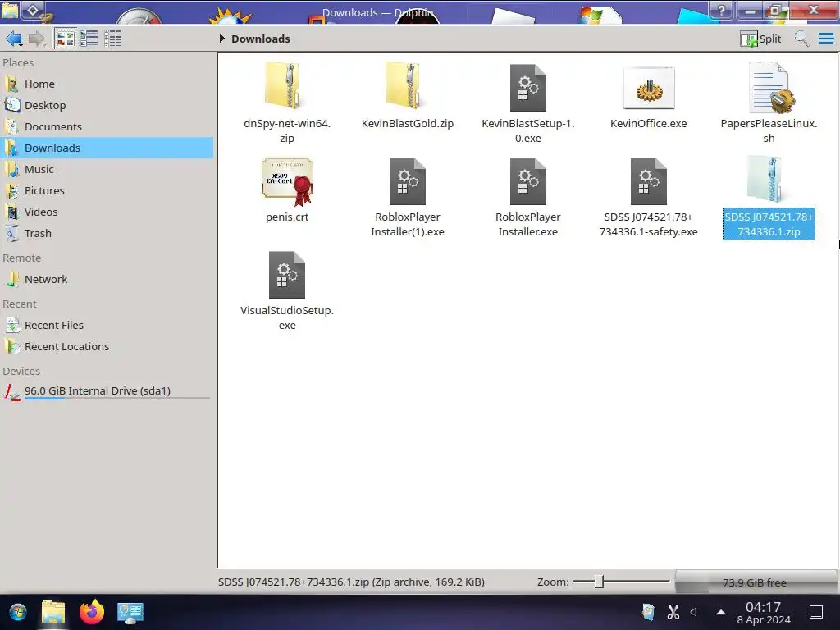
Task: Select PapersPleaseLinux.sh script icon
Action: pyautogui.click(x=770, y=88)
